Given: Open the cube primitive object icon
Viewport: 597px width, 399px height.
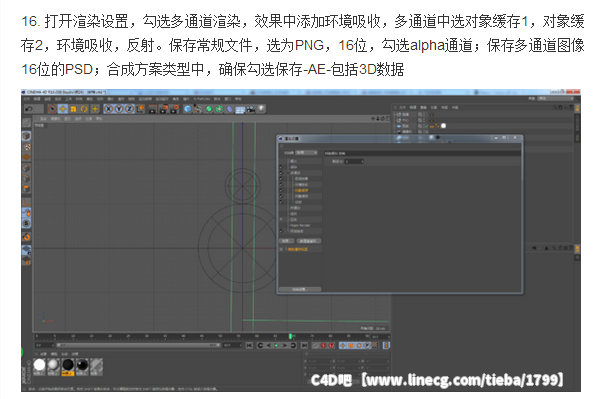Looking at the screenshot, I should tap(188, 109).
